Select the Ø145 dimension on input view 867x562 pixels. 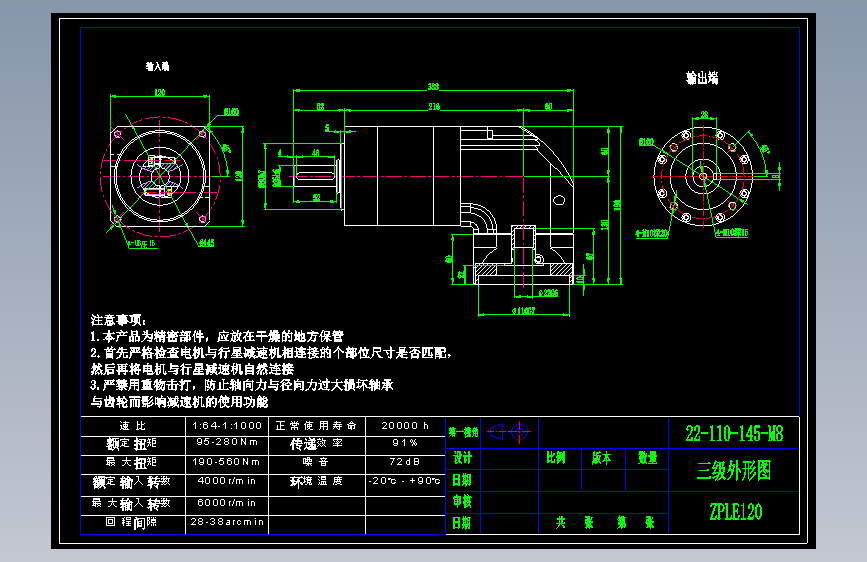(x=207, y=243)
